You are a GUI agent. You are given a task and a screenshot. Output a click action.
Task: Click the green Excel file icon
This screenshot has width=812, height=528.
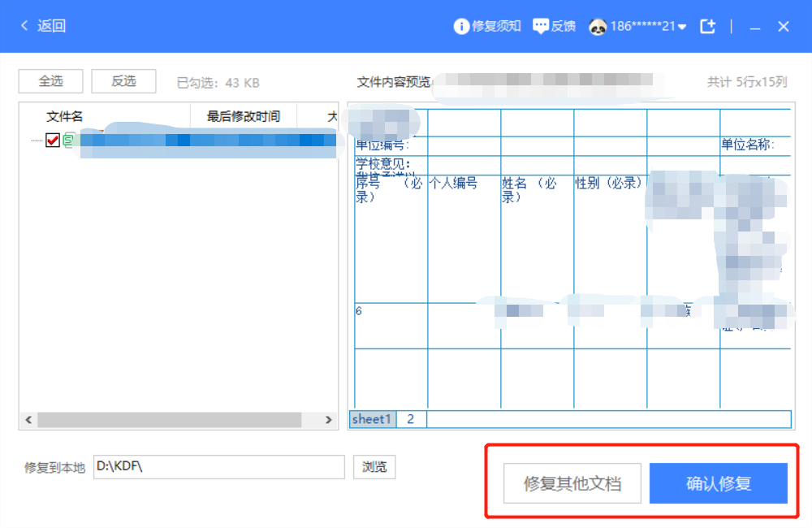pos(67,140)
